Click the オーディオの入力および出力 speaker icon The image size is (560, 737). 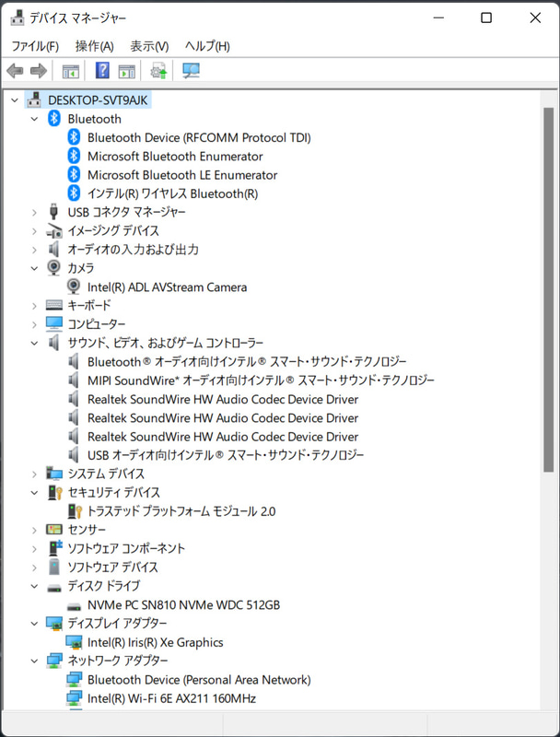(x=54, y=249)
